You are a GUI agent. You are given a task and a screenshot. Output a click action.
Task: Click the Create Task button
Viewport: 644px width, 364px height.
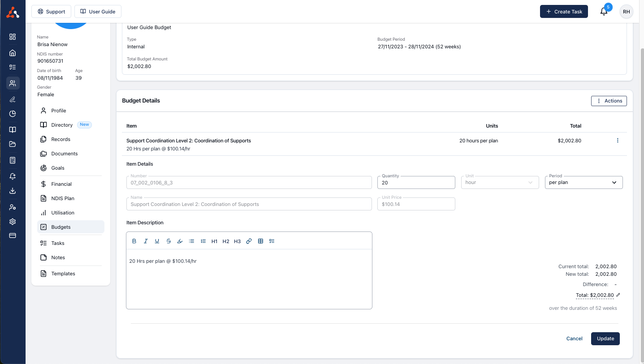[564, 12]
